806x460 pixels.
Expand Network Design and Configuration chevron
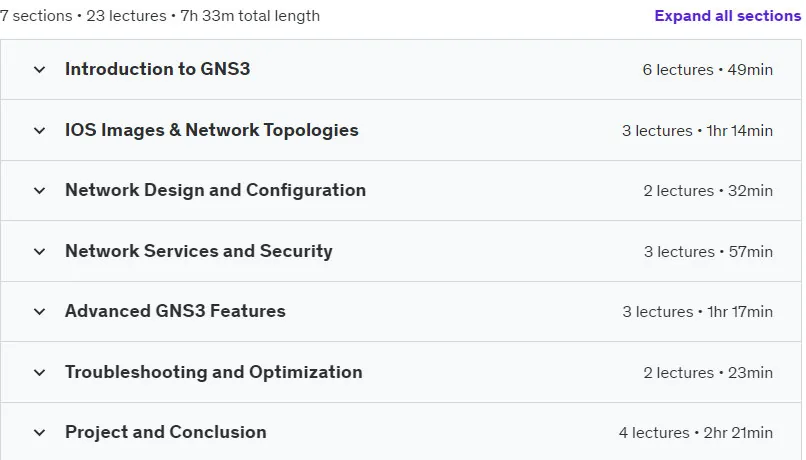pos(40,191)
